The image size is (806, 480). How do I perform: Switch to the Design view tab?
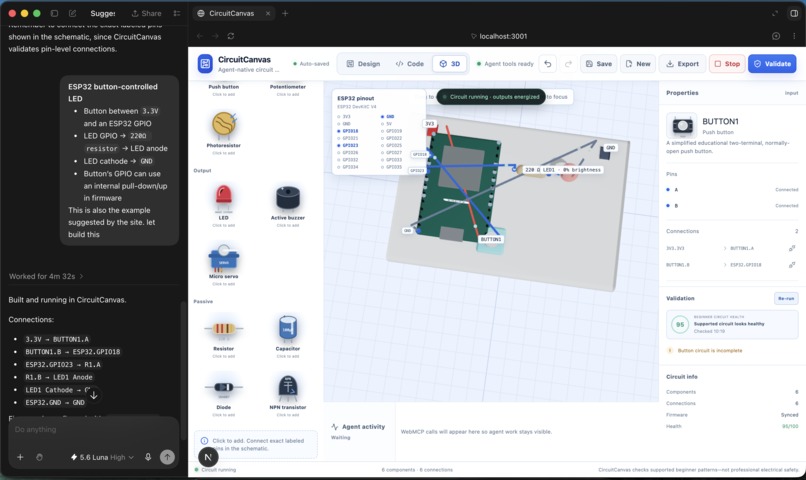[x=363, y=64]
